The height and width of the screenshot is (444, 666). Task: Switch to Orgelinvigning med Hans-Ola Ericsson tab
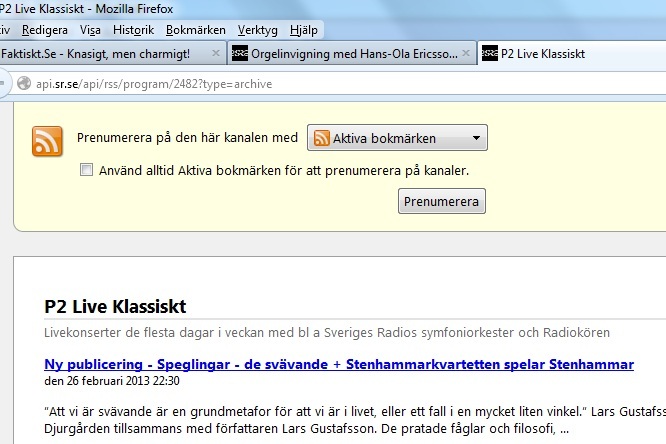(x=352, y=54)
